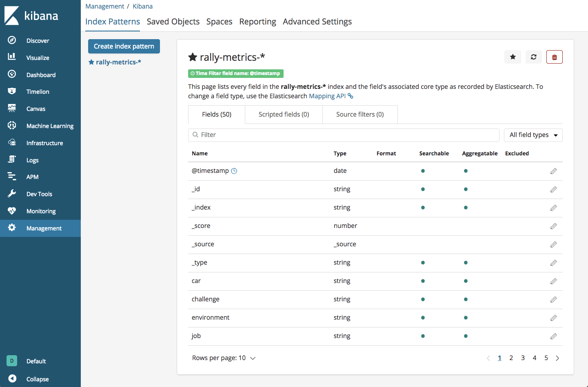Switch to Scripted fields (0) tab
The width and height of the screenshot is (588, 387).
[284, 115]
